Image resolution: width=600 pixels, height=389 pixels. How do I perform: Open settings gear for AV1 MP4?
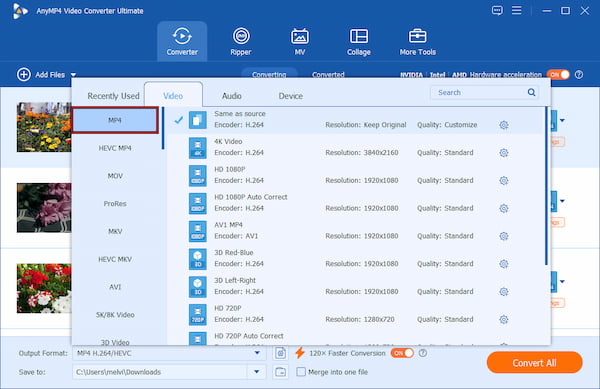click(504, 236)
